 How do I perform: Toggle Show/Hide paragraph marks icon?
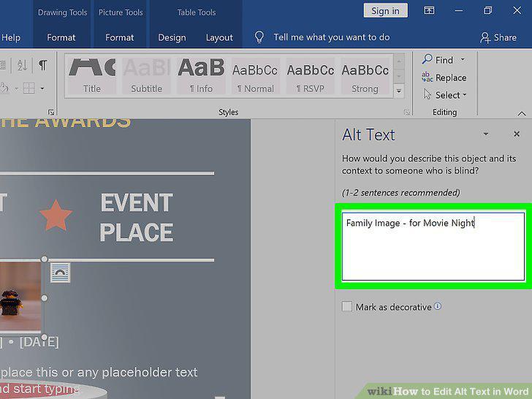click(x=42, y=65)
